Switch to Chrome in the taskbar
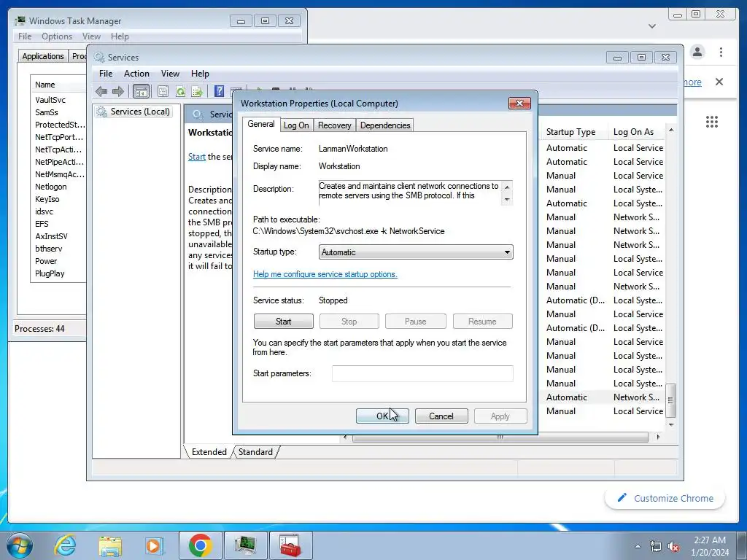This screenshot has height=560, width=747. (x=200, y=545)
